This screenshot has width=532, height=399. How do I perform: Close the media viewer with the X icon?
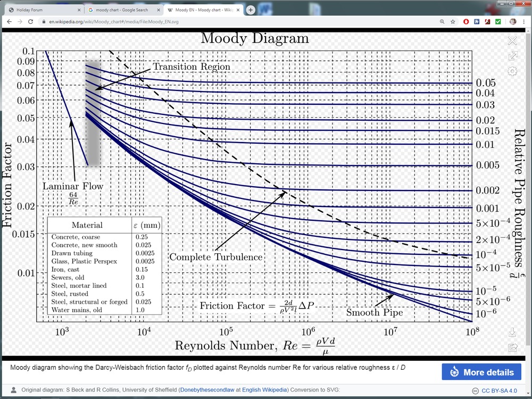512,41
